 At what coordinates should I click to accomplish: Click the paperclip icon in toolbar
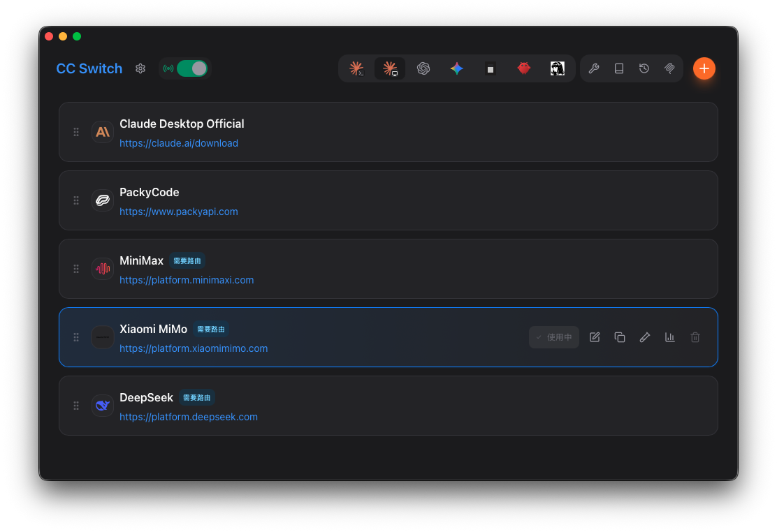pos(669,68)
